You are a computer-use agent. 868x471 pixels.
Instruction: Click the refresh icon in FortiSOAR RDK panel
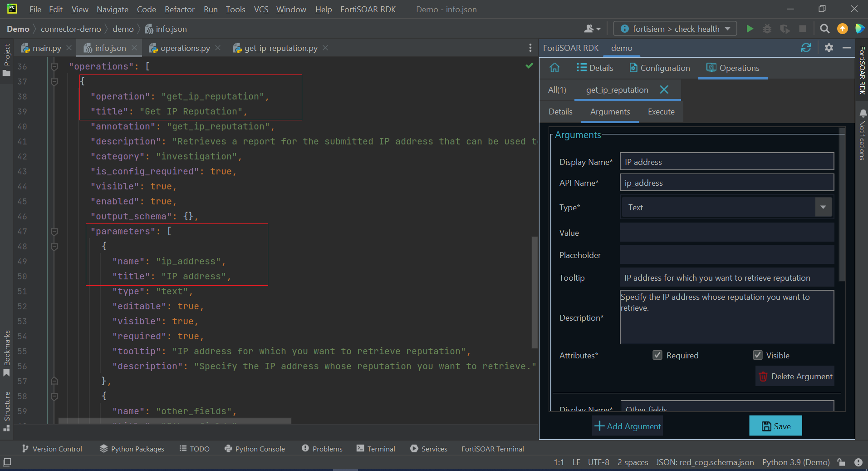pyautogui.click(x=806, y=48)
